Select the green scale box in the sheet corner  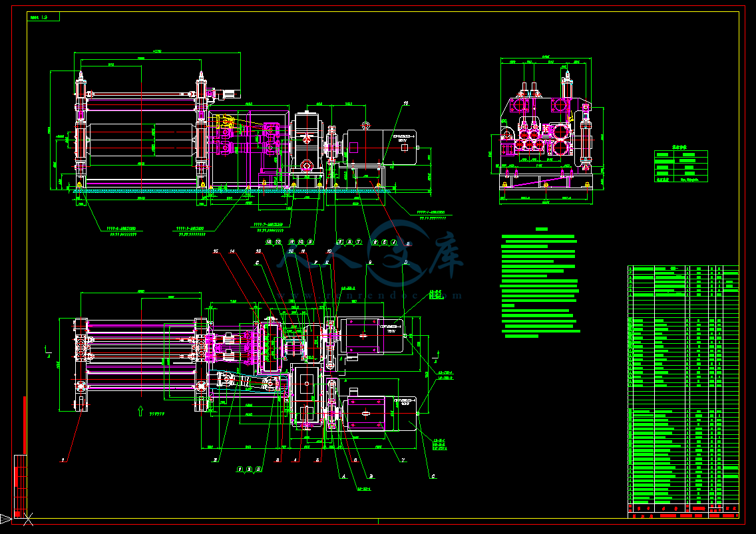(x=43, y=17)
